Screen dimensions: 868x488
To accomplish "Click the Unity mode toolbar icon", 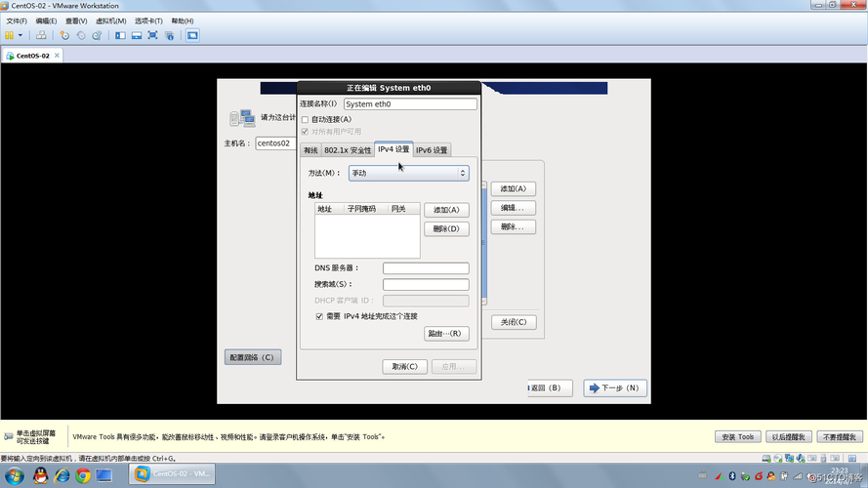I will tap(169, 35).
